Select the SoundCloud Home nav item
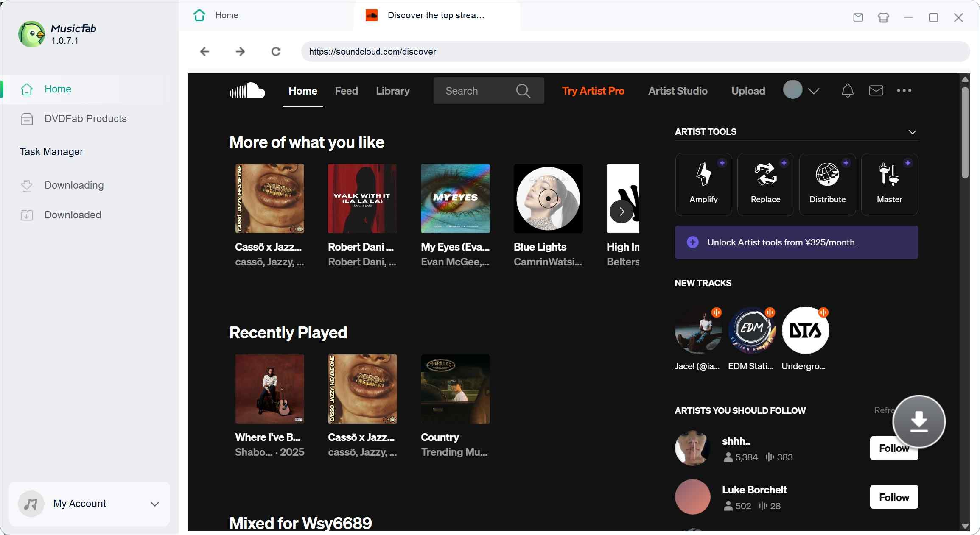The width and height of the screenshot is (980, 535). coord(303,91)
